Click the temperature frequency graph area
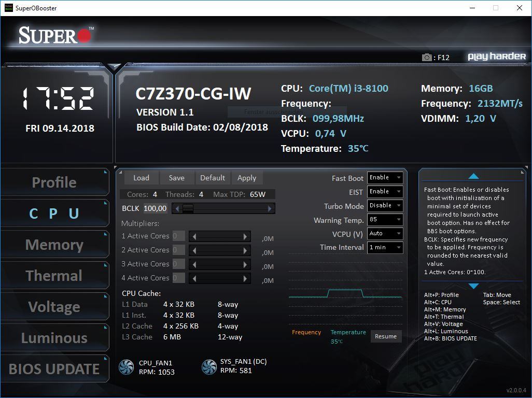 345,290
